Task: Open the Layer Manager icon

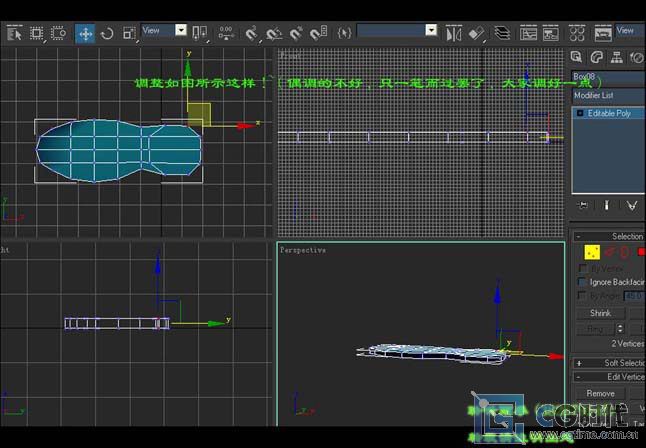Action: (x=502, y=33)
